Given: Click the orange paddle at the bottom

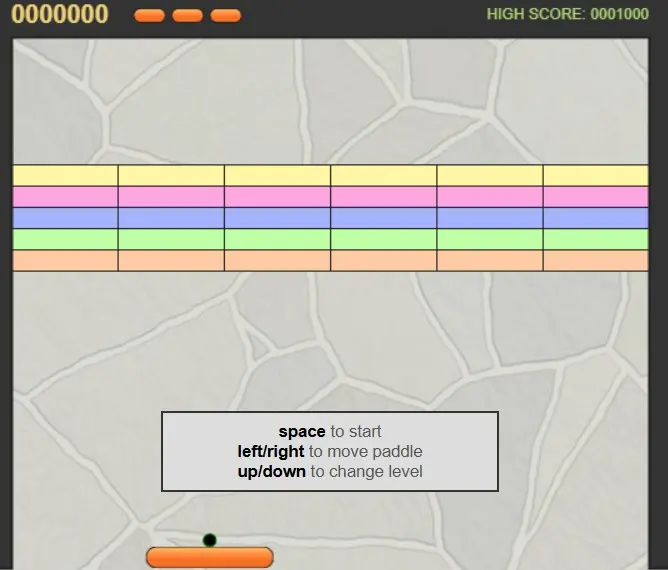Looking at the screenshot, I should point(210,557).
